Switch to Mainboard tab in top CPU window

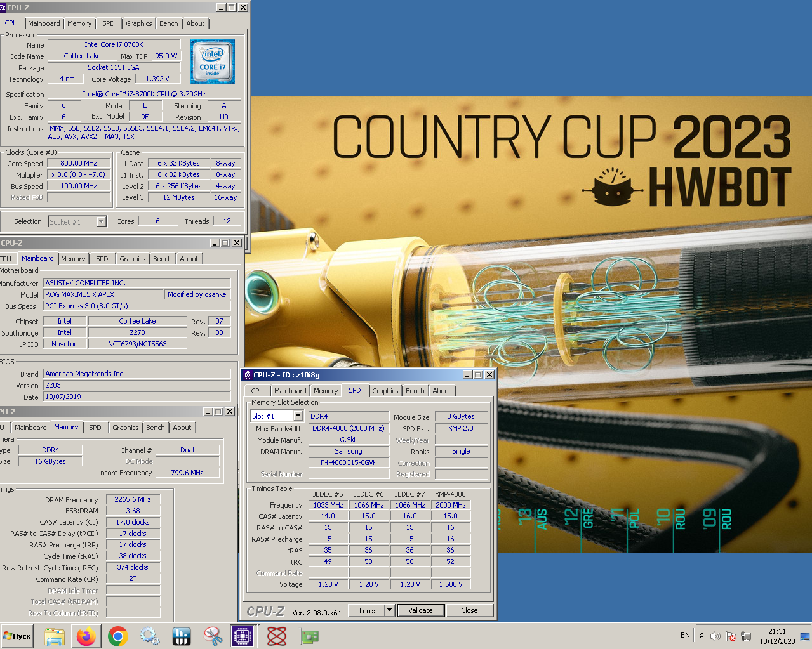click(44, 23)
